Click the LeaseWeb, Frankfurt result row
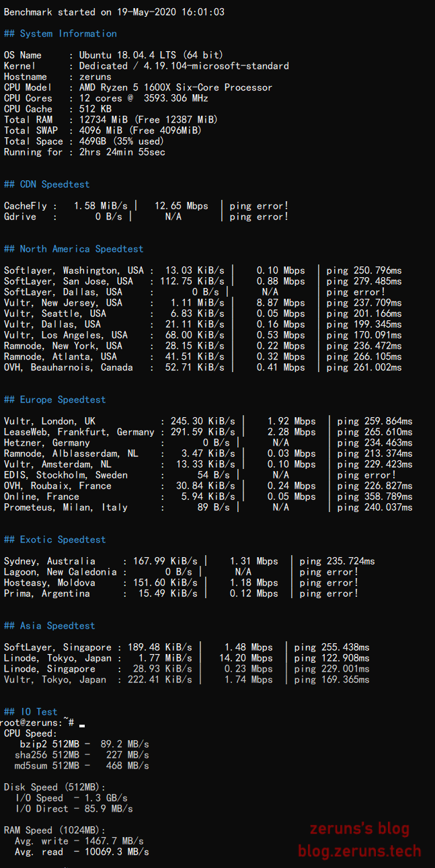This screenshot has height=868, width=435. pos(208,432)
